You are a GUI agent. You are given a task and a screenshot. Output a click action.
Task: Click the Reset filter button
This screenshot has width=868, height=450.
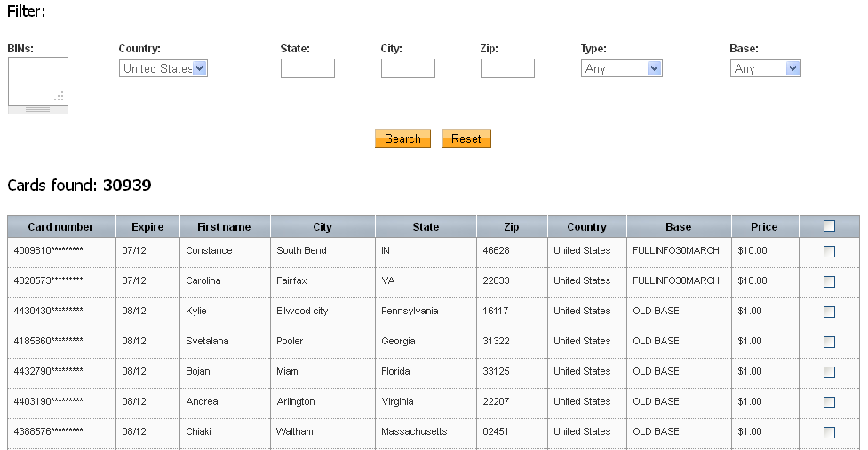coord(466,138)
